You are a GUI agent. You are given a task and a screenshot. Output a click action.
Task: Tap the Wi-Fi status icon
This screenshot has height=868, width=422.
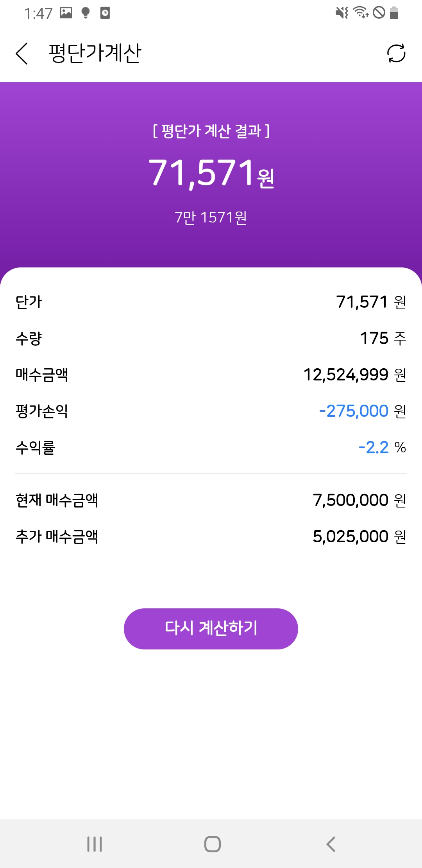361,13
